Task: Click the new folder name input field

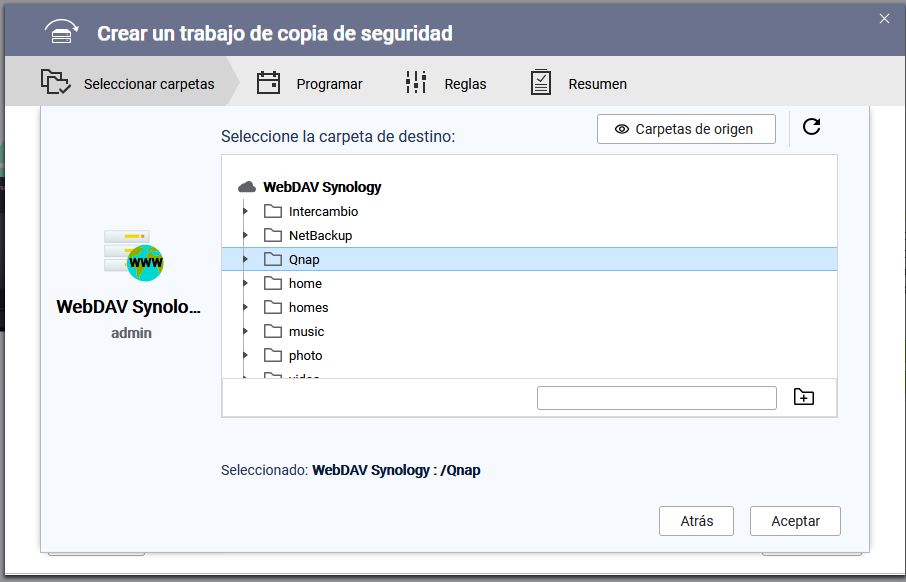Action: click(656, 398)
